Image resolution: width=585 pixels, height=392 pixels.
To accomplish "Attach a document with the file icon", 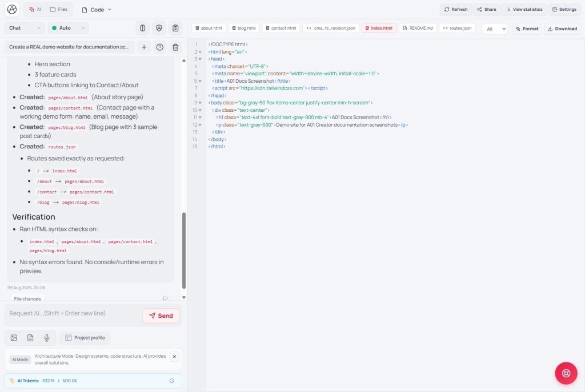I will (30, 338).
